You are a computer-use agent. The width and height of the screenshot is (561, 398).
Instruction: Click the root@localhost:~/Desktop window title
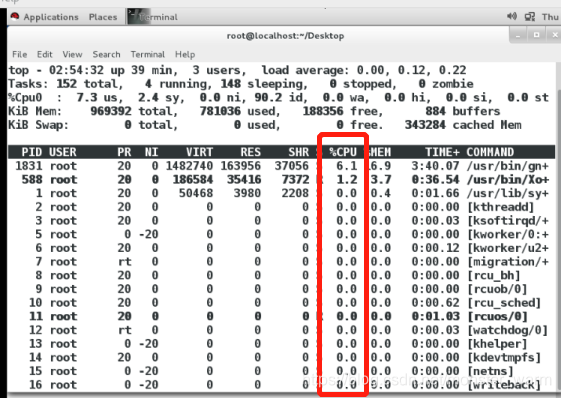(x=286, y=36)
